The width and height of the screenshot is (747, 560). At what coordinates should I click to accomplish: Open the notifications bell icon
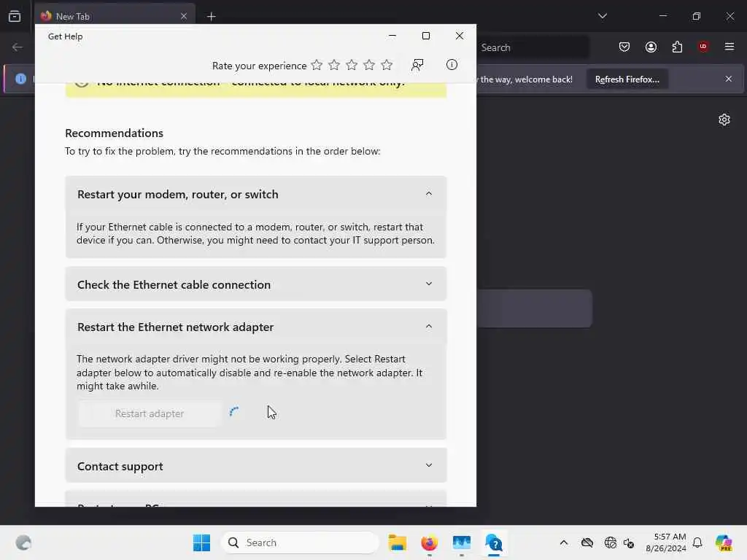pos(697,542)
